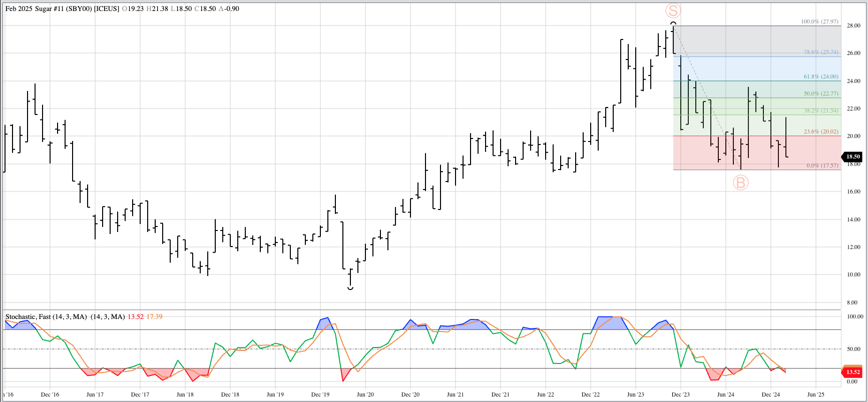Open the Stochastic, Fast (14, 3, MA) indicator label
Screen dimensions: 868x402
[46, 316]
